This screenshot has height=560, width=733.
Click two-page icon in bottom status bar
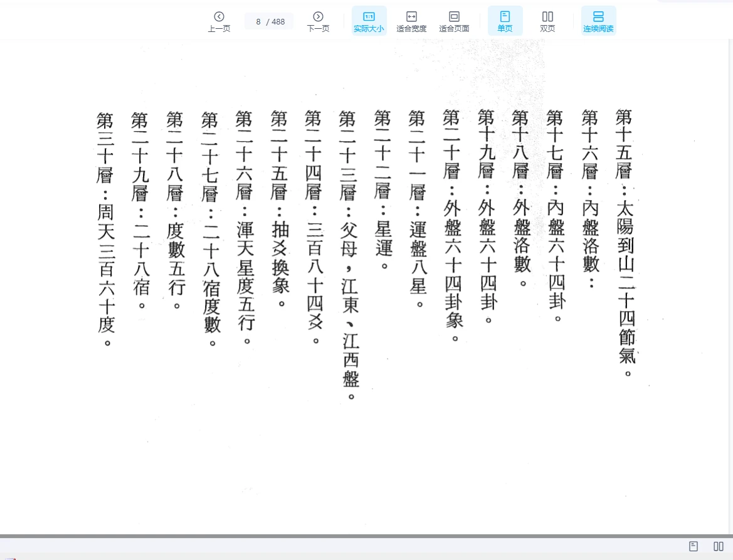[x=719, y=546]
